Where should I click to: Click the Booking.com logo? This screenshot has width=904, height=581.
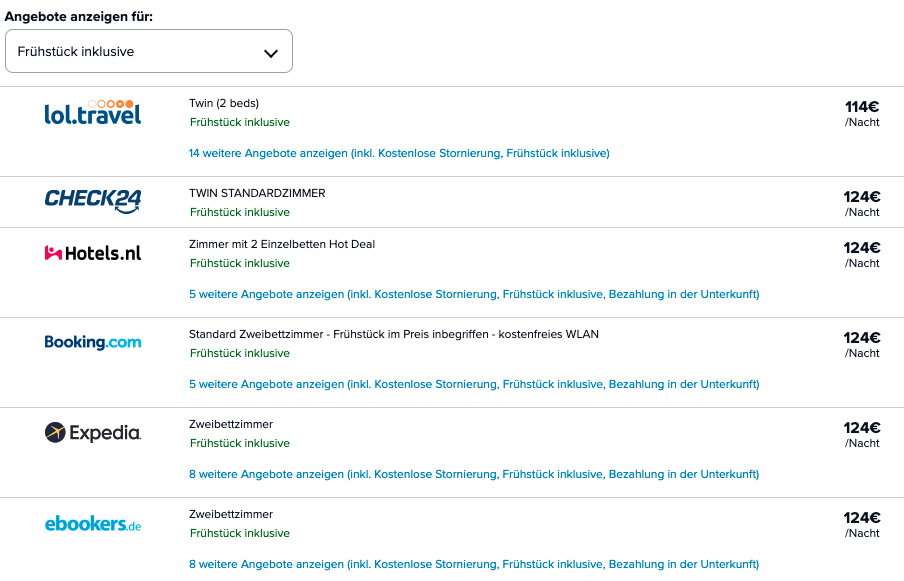93,342
